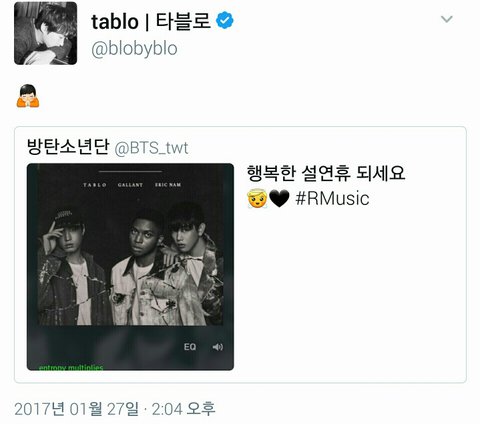The width and height of the screenshot is (480, 424).
Task: Click the angel face emoji
Action: pyautogui.click(x=257, y=199)
